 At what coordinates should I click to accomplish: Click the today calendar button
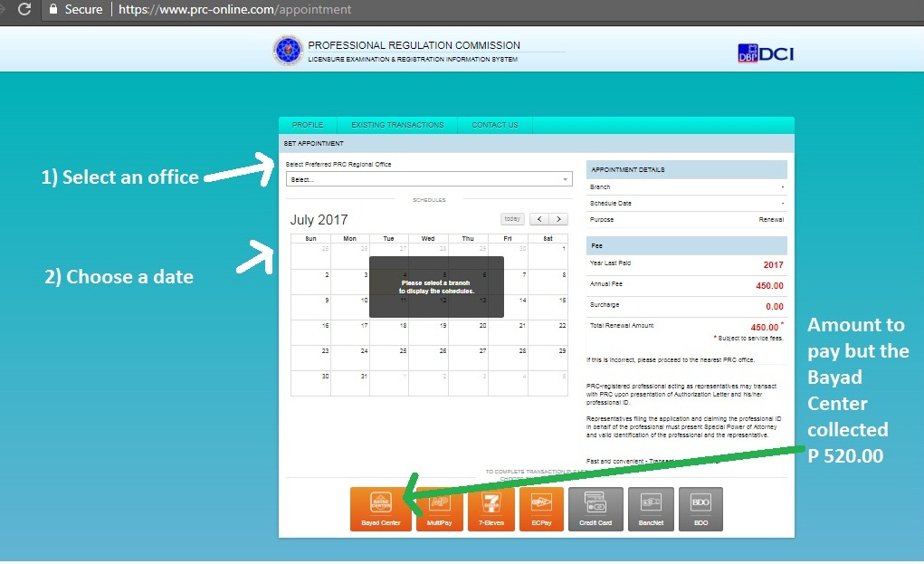tap(512, 219)
